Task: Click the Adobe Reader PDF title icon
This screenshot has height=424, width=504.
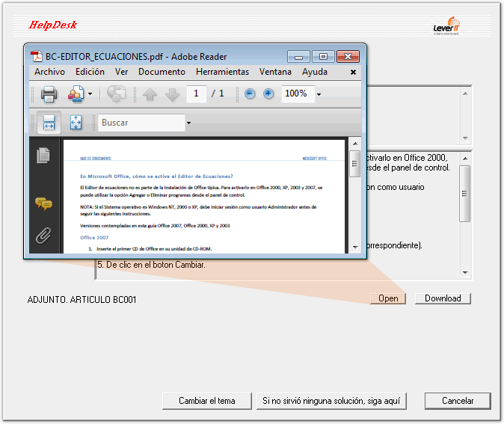Action: tap(37, 57)
